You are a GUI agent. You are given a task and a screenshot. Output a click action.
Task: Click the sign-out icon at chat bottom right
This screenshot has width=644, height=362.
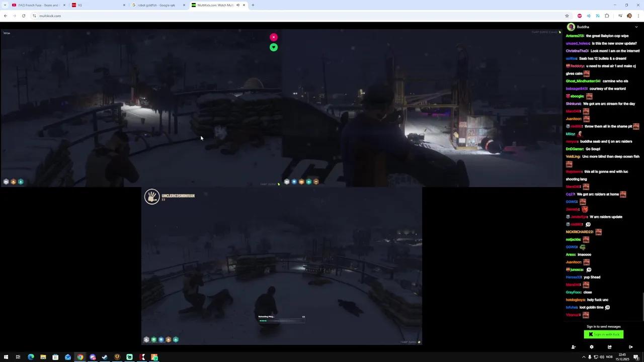[631, 347]
